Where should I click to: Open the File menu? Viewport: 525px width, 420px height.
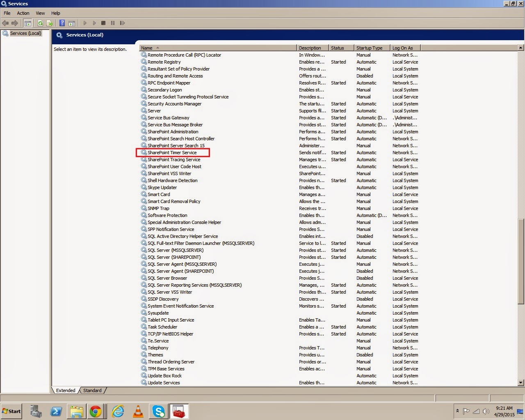[7, 13]
